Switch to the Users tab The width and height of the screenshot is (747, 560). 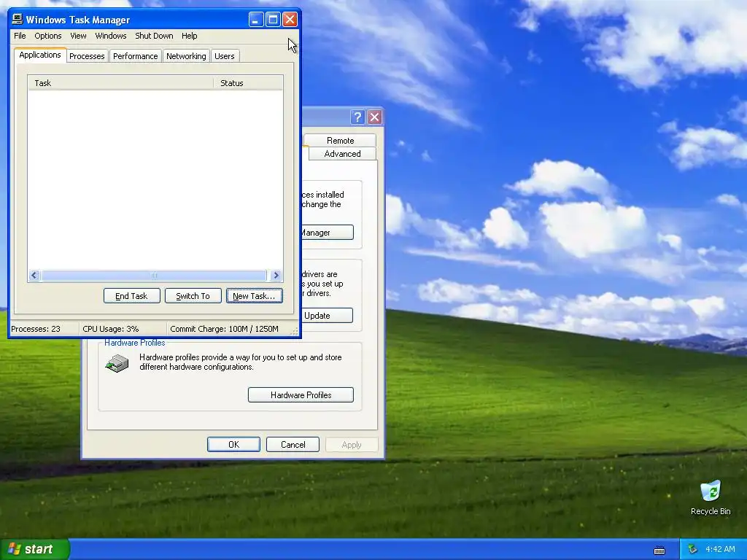click(x=225, y=56)
